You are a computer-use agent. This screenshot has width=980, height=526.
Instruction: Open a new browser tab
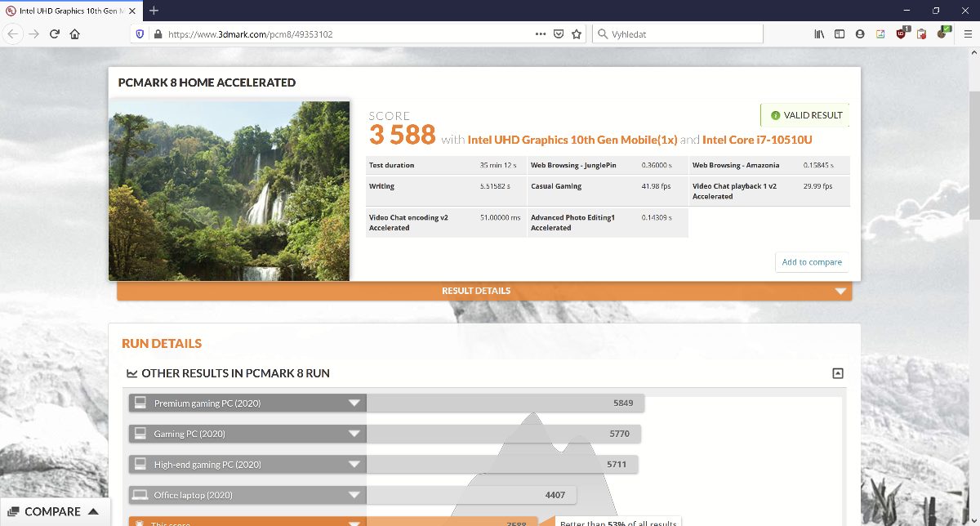[154, 10]
